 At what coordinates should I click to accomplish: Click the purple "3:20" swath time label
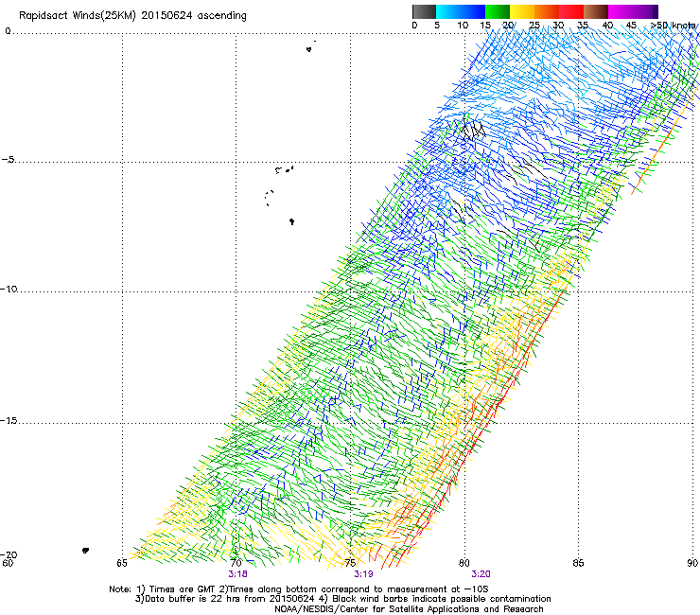(x=481, y=574)
